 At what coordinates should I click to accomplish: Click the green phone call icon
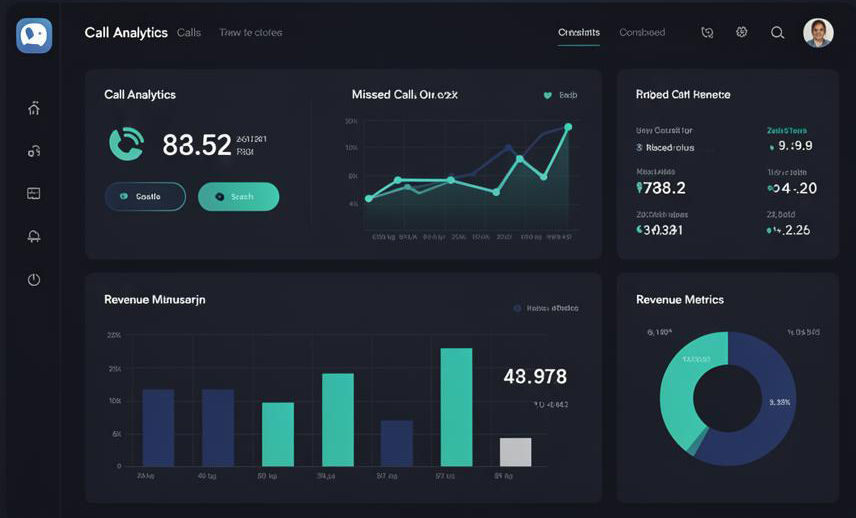pyautogui.click(x=127, y=144)
